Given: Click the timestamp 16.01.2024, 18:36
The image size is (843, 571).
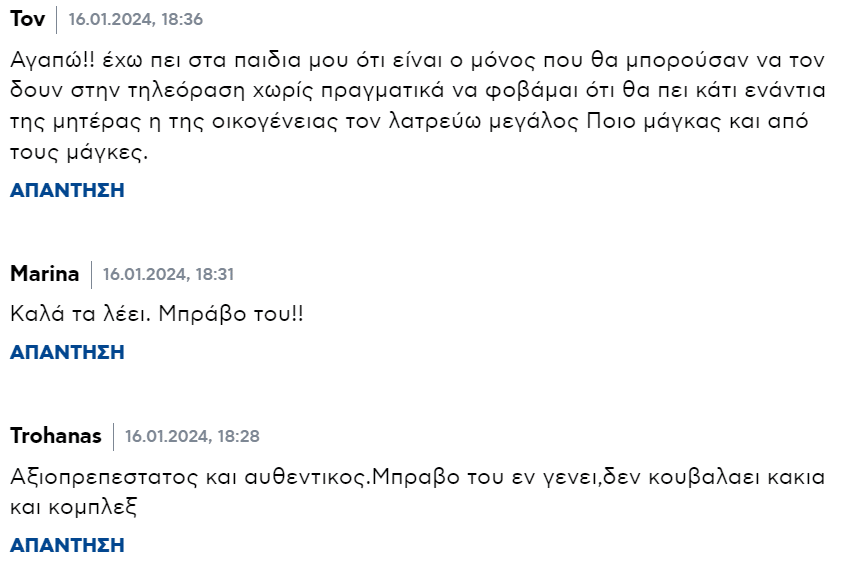Looking at the screenshot, I should [135, 20].
